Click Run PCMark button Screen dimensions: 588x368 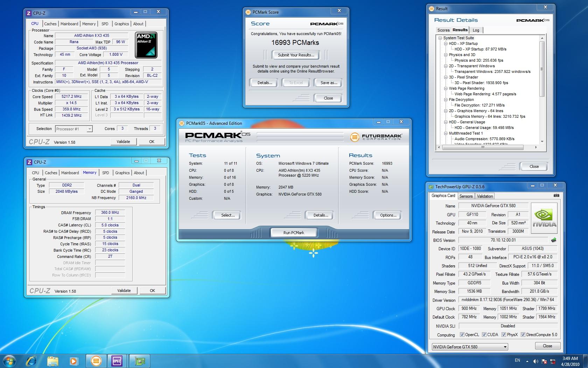[x=294, y=233]
